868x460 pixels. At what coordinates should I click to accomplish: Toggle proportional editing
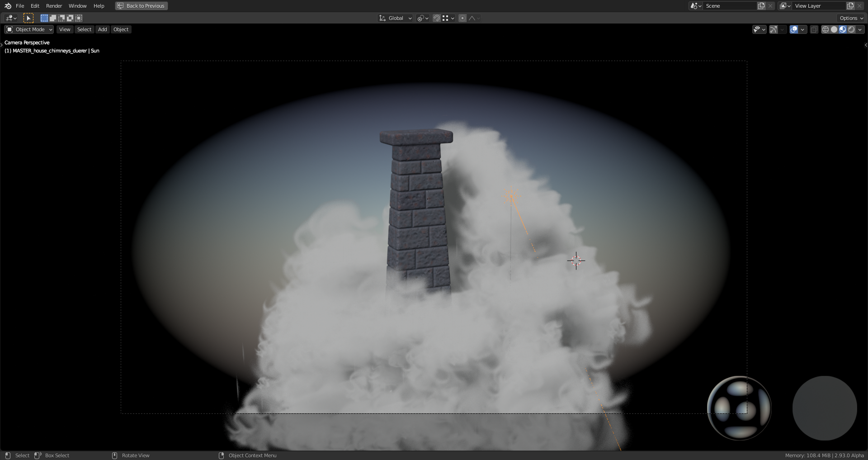coord(462,18)
